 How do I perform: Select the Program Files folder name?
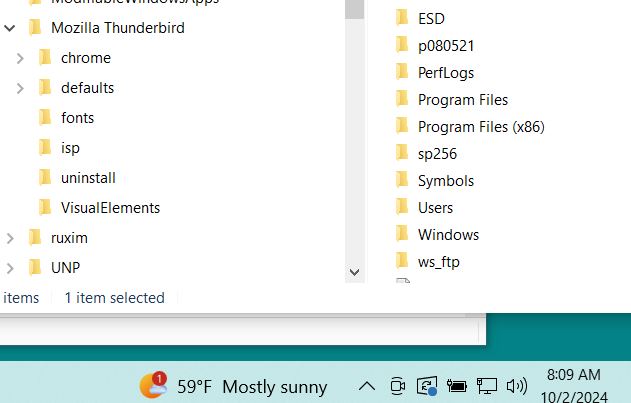pyautogui.click(x=463, y=100)
